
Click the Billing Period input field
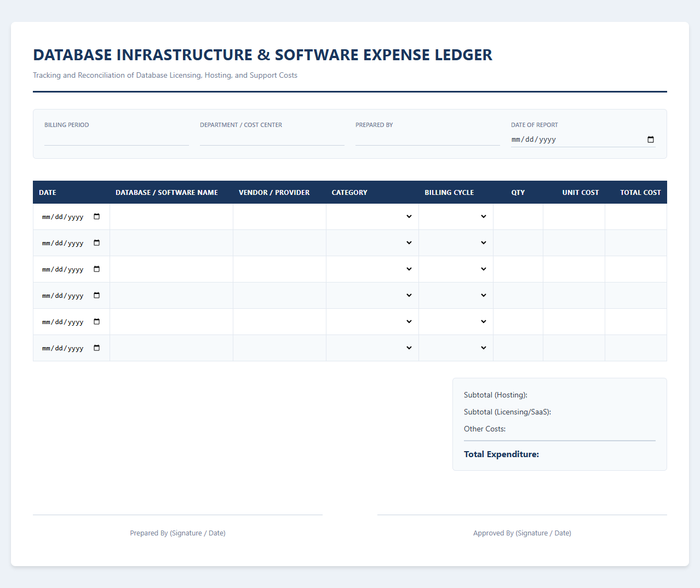click(117, 139)
